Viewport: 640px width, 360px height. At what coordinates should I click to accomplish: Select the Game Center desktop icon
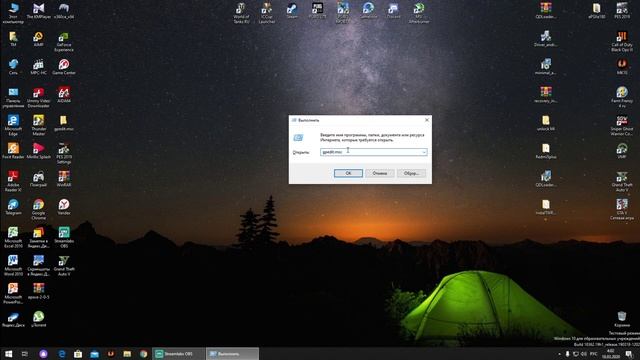[64, 67]
